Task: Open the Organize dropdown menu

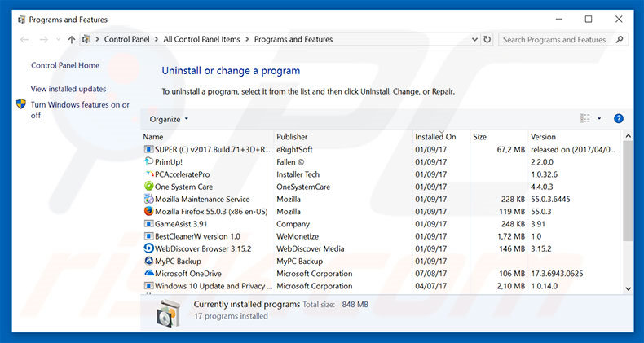Action: click(169, 119)
